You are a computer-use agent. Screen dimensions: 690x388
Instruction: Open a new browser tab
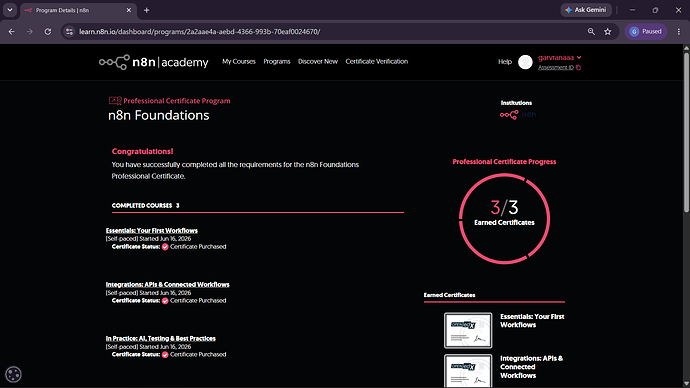pyautogui.click(x=147, y=10)
